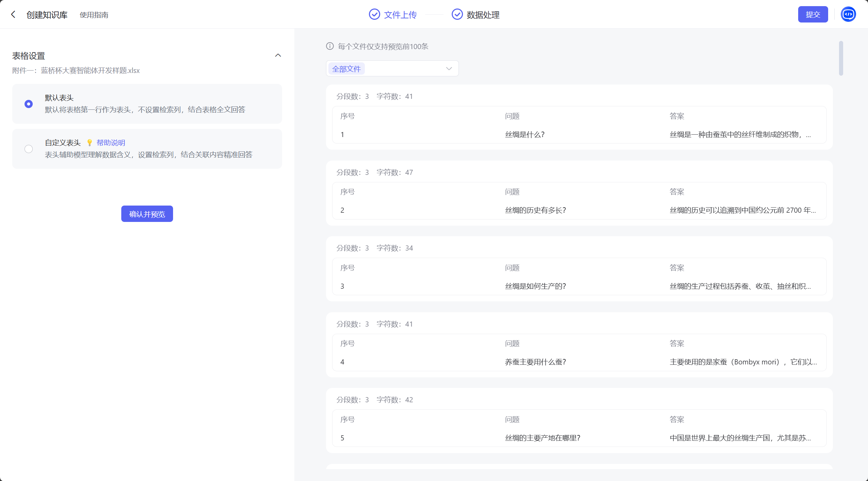Image resolution: width=868 pixels, height=481 pixels.
Task: Go to the 数据处理 step
Action: (x=483, y=15)
